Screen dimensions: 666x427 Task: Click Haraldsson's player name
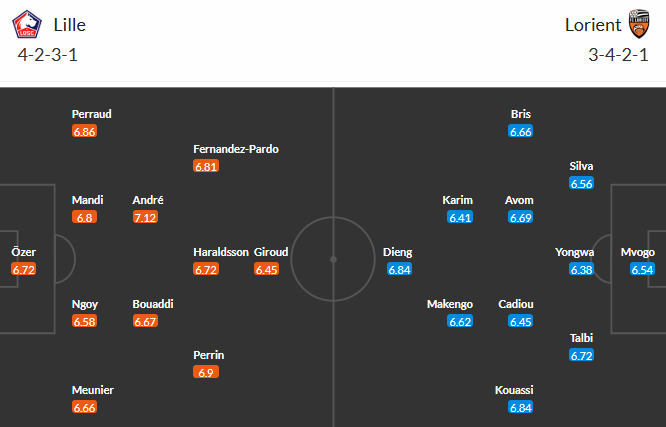pyautogui.click(x=221, y=252)
